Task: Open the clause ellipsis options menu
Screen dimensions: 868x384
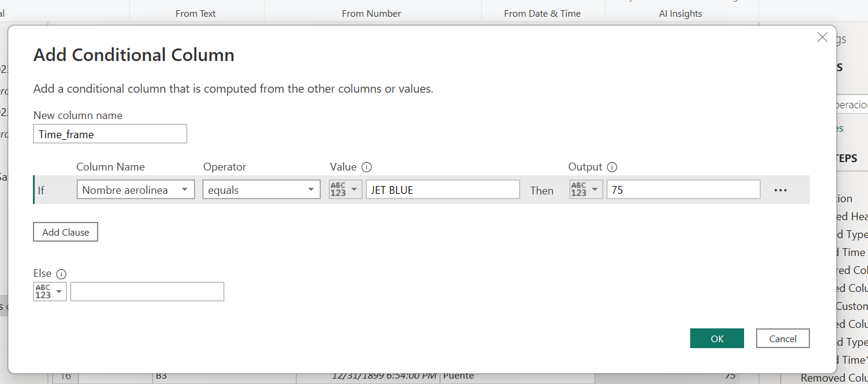Action: coord(780,190)
